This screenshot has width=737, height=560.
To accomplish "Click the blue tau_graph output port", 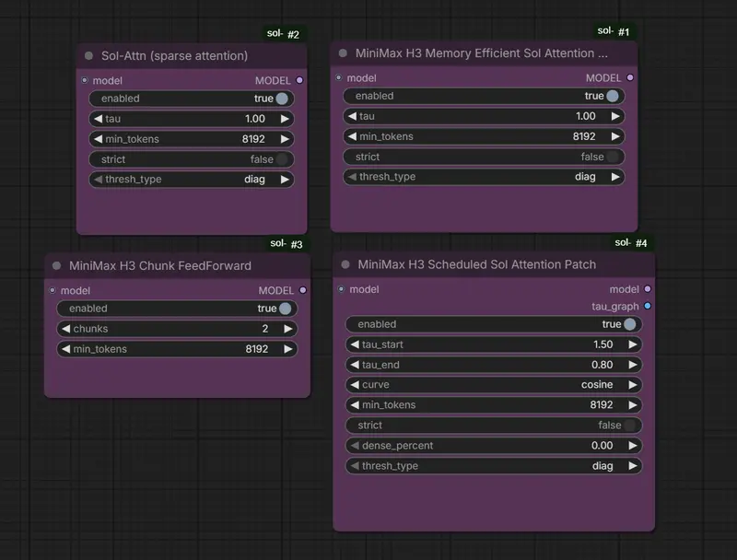I will [x=648, y=306].
